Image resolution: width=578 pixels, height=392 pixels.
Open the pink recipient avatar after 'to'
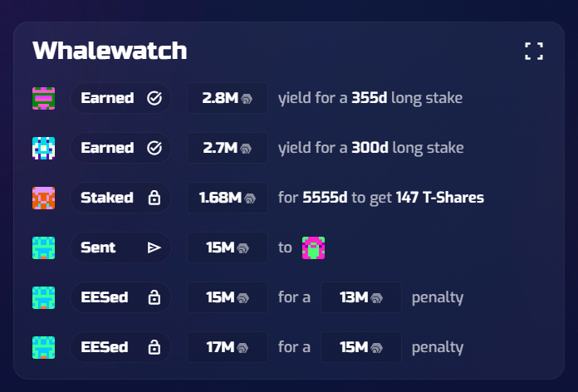[313, 247]
